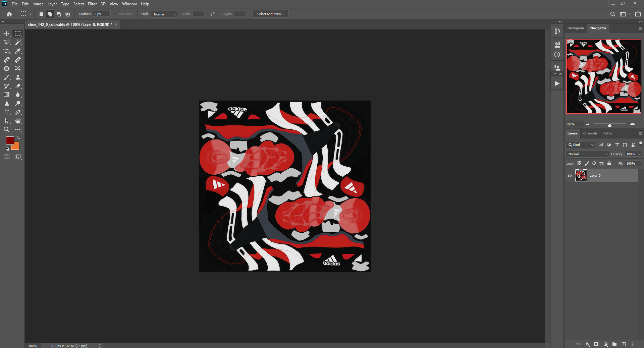
Task: Toggle filter for pixel layers
Action: pyautogui.click(x=601, y=145)
